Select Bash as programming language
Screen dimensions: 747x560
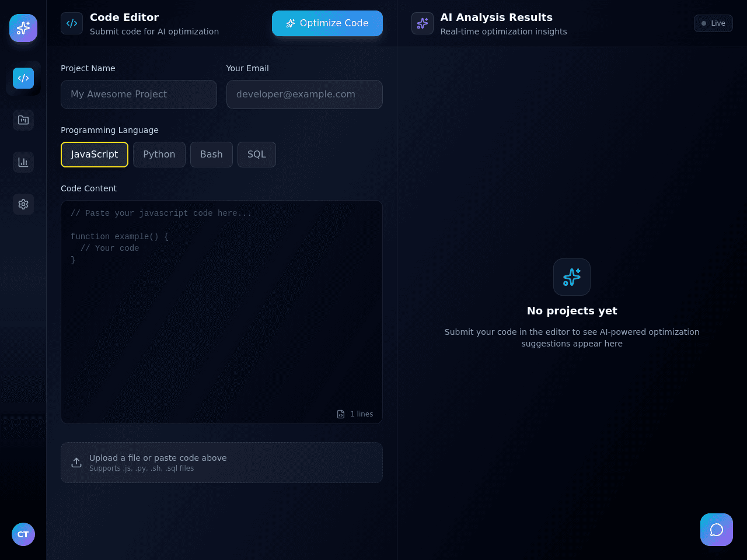pyautogui.click(x=211, y=155)
